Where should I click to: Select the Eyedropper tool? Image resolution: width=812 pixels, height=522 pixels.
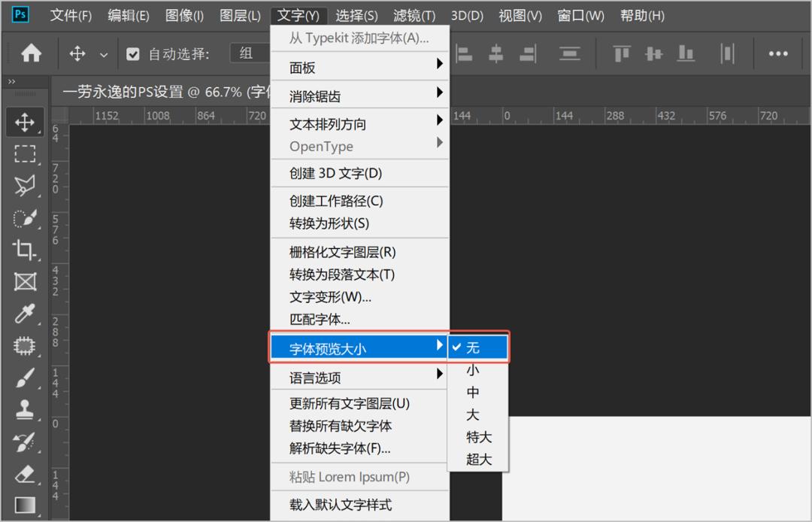[25, 314]
